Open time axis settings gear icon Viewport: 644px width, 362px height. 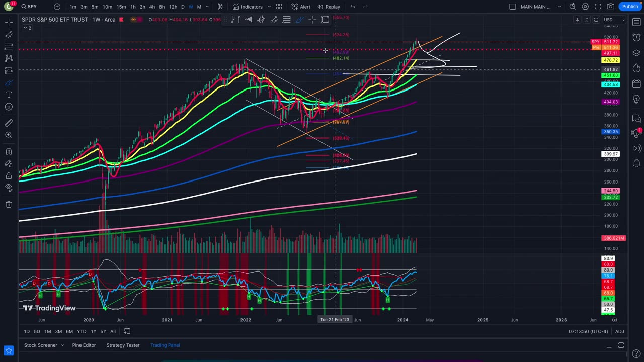pos(614,320)
